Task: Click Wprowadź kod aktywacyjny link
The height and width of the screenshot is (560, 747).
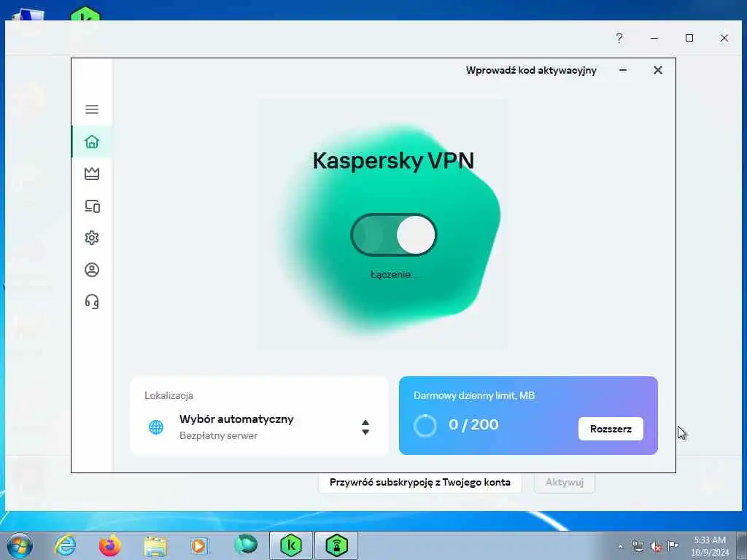Action: pyautogui.click(x=531, y=71)
